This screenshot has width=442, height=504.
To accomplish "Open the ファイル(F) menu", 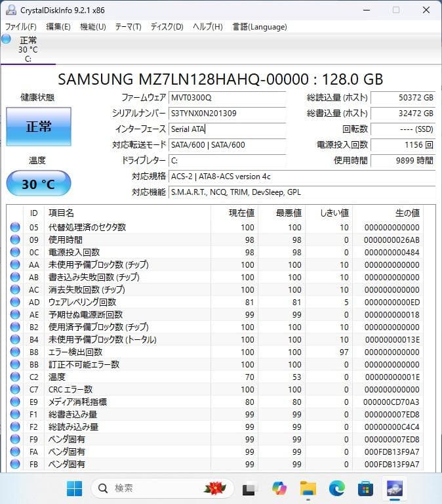I will pos(21,27).
